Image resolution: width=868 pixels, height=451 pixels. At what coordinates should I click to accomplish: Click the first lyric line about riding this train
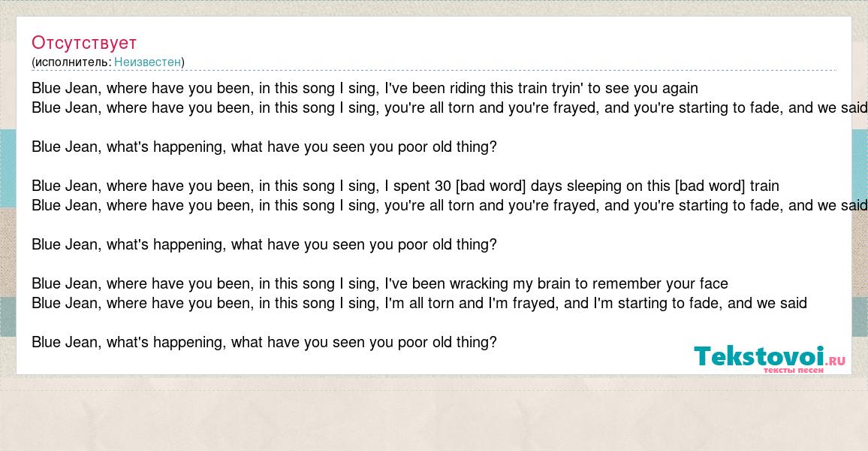pos(365,88)
